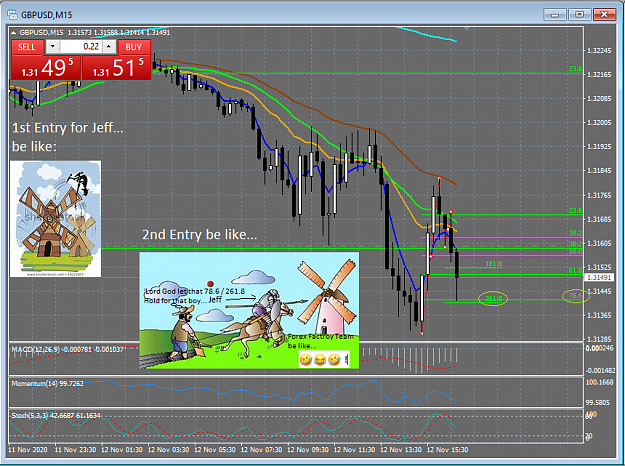Click the 1.32245 price scale value
625x466 pixels.
599,51
